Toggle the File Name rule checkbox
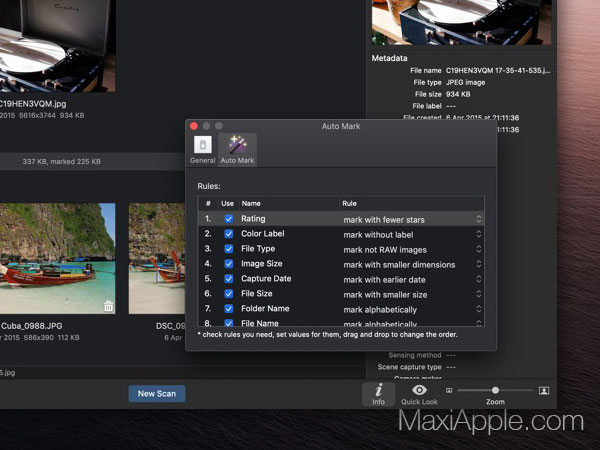 (x=228, y=323)
